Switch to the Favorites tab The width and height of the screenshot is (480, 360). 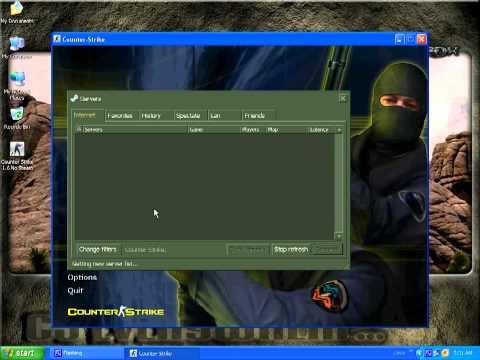click(x=121, y=116)
